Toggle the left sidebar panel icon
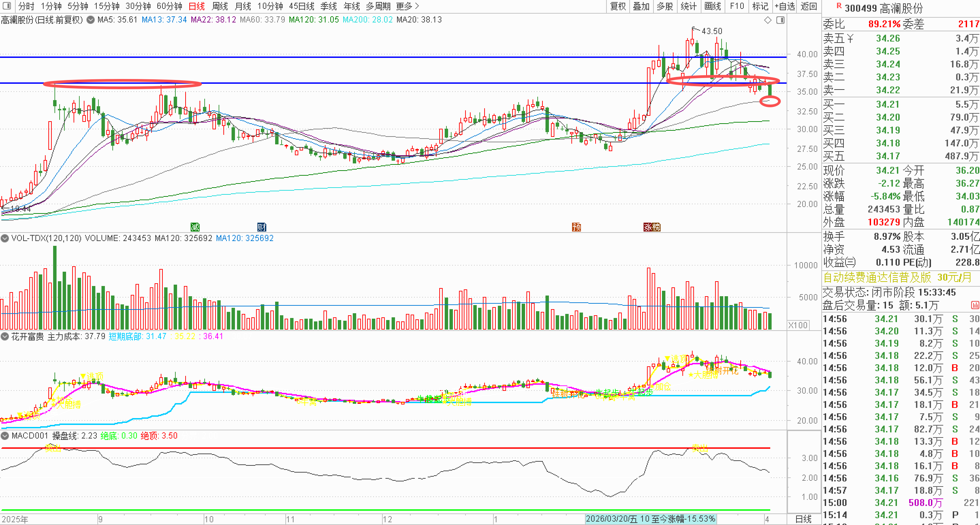Screen dimensions: 980x525 tap(6, 6)
